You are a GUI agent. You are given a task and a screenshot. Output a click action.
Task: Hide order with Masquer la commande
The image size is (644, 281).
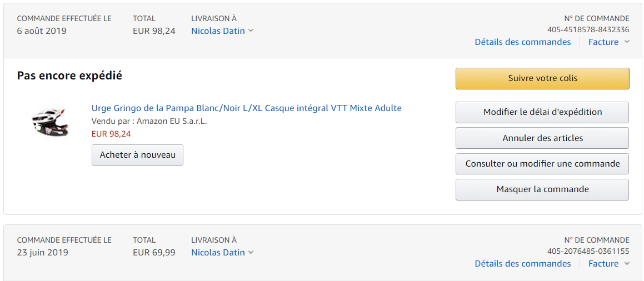tap(542, 189)
